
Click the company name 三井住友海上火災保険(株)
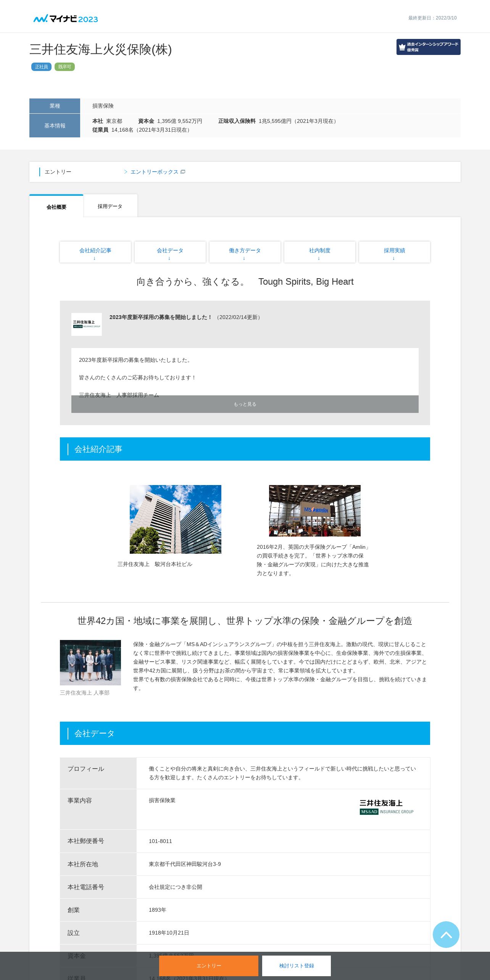(101, 50)
